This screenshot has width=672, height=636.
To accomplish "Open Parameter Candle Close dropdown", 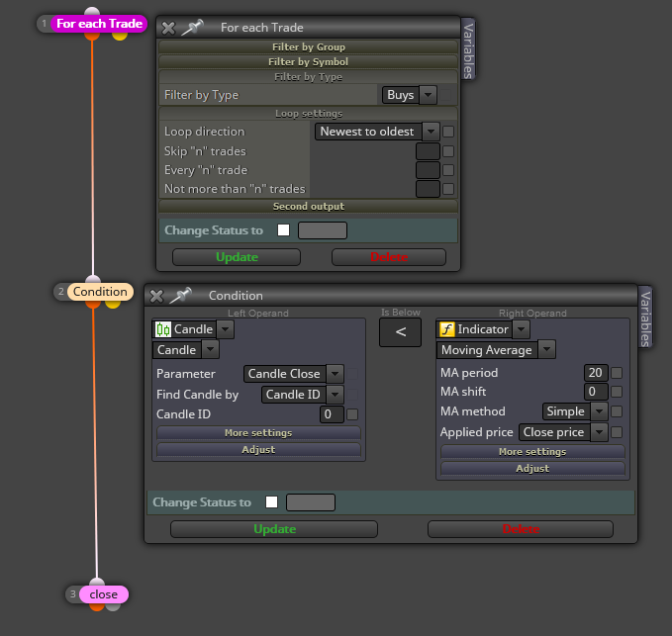I will [294, 374].
